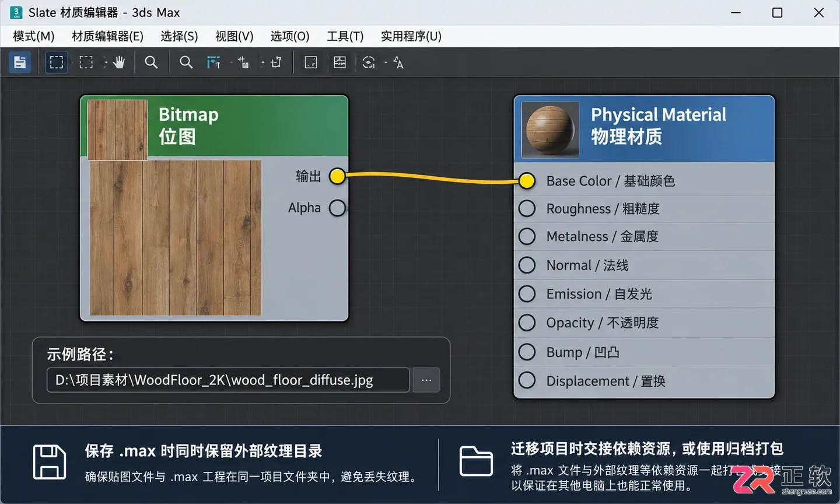Click the Bitmap node's Alpha socket

click(337, 208)
